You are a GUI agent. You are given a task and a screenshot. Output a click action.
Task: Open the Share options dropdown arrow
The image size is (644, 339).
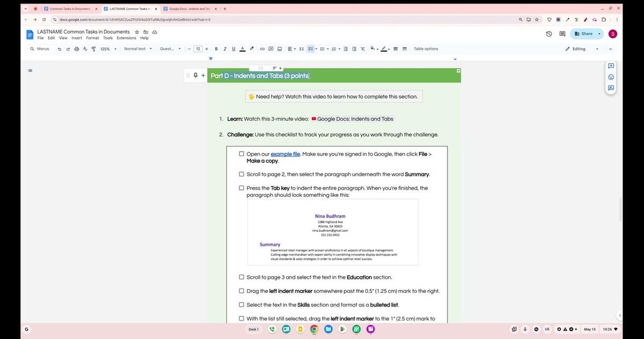599,34
